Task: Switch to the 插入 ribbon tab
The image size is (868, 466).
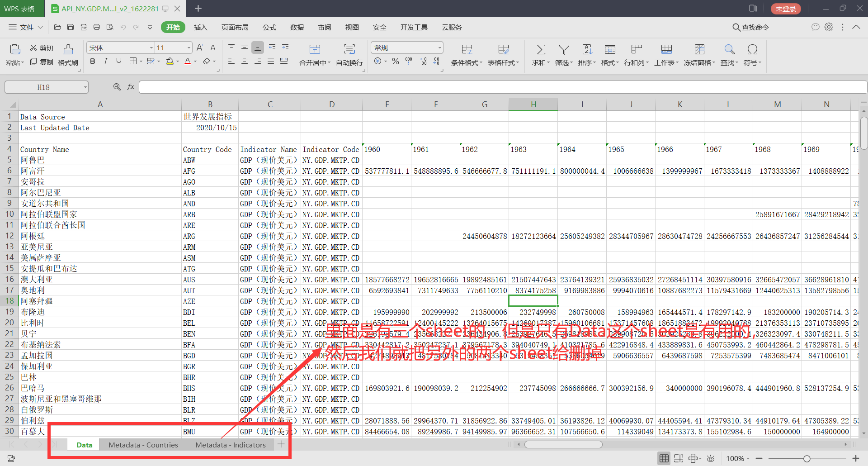Action: tap(200, 27)
